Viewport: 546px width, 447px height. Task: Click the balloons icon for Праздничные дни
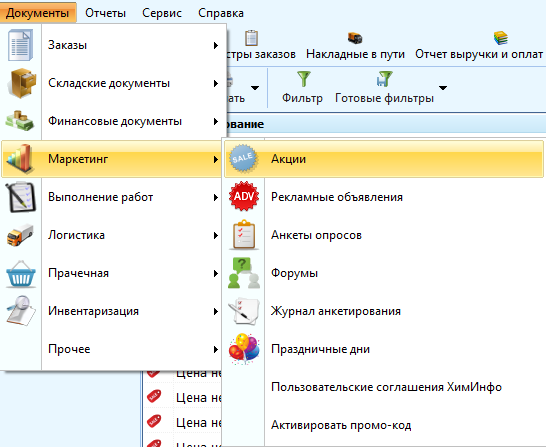coord(244,348)
